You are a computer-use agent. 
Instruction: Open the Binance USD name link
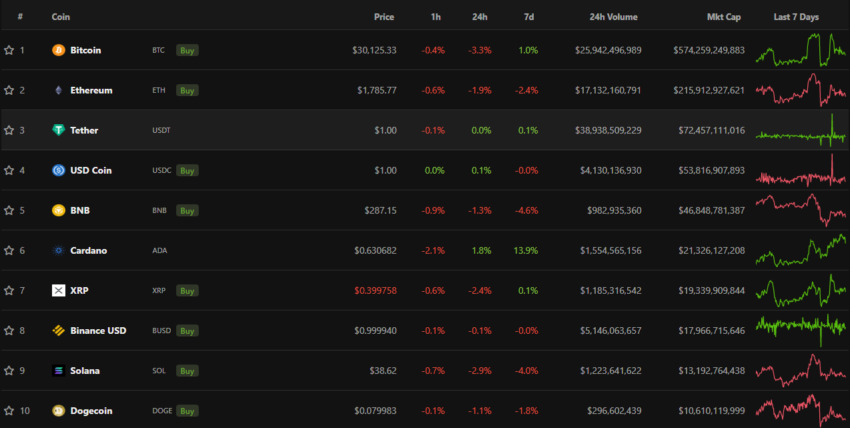98,331
